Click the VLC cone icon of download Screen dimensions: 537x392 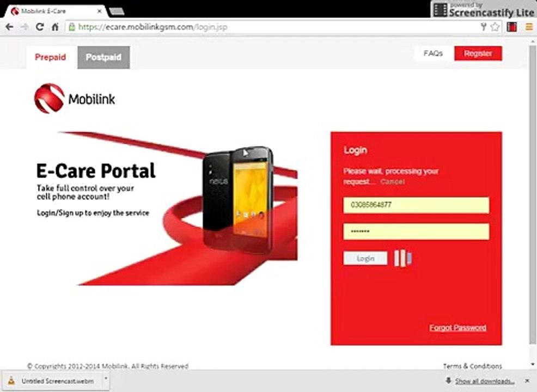(11, 381)
